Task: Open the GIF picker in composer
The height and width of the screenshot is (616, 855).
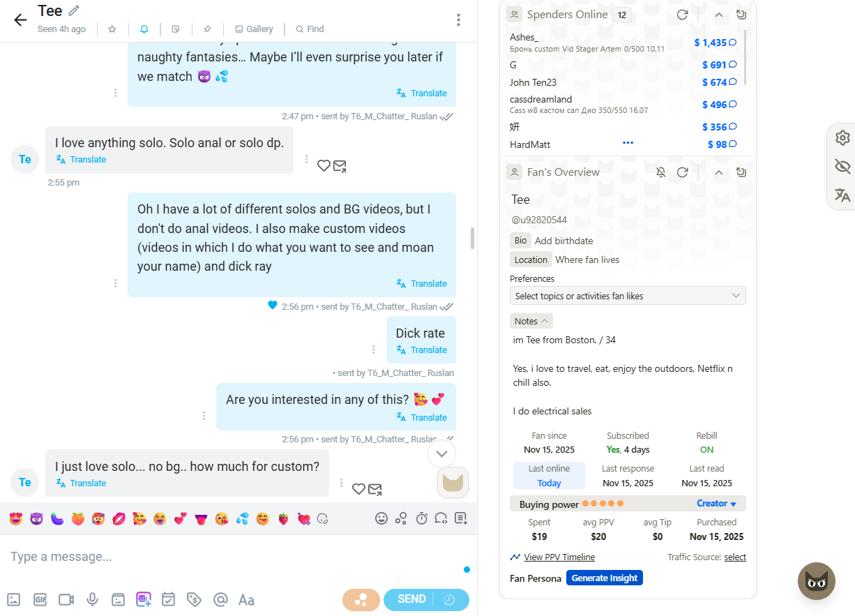Action: pyautogui.click(x=40, y=599)
